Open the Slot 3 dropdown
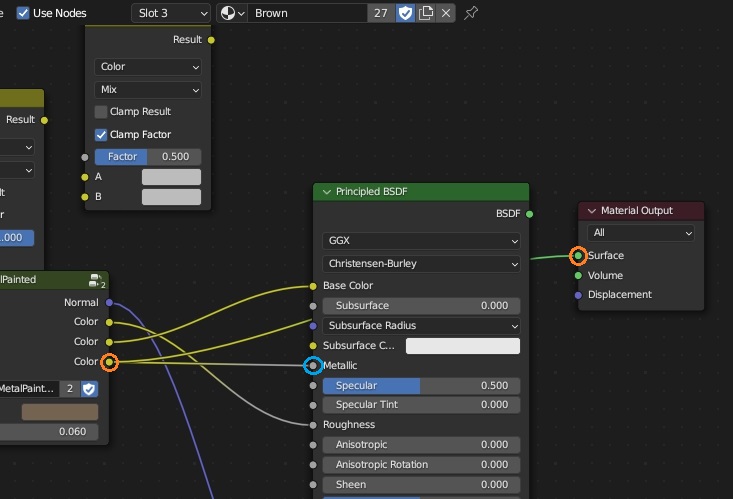733x499 pixels. [171, 13]
